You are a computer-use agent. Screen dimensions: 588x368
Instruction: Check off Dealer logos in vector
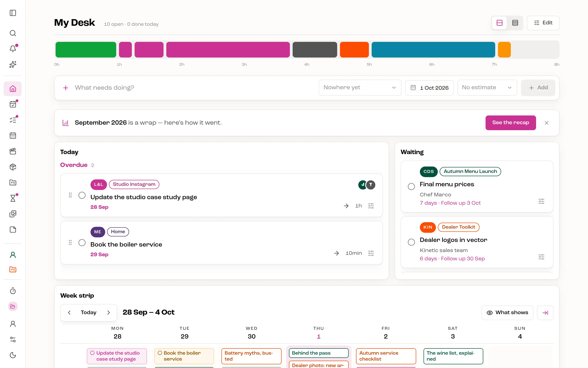pyautogui.click(x=411, y=242)
